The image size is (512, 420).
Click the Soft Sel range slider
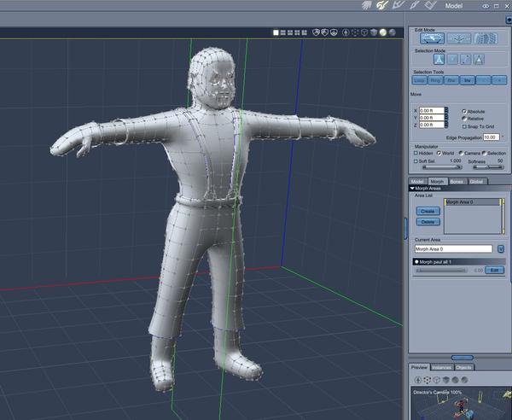point(442,167)
